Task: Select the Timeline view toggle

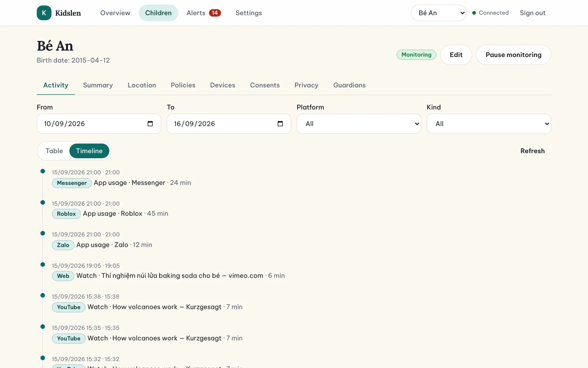Action: 89,151
